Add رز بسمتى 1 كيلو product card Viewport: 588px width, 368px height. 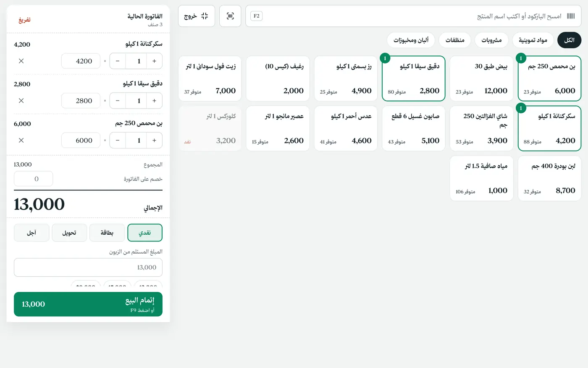pyautogui.click(x=346, y=79)
